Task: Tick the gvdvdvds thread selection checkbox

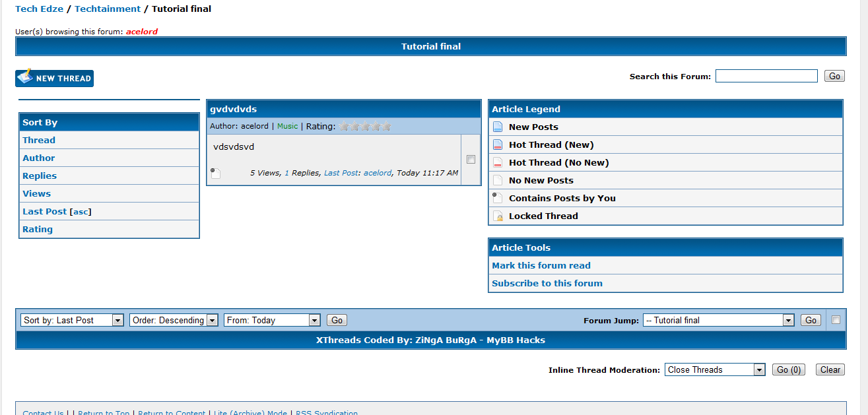Action: (471, 159)
